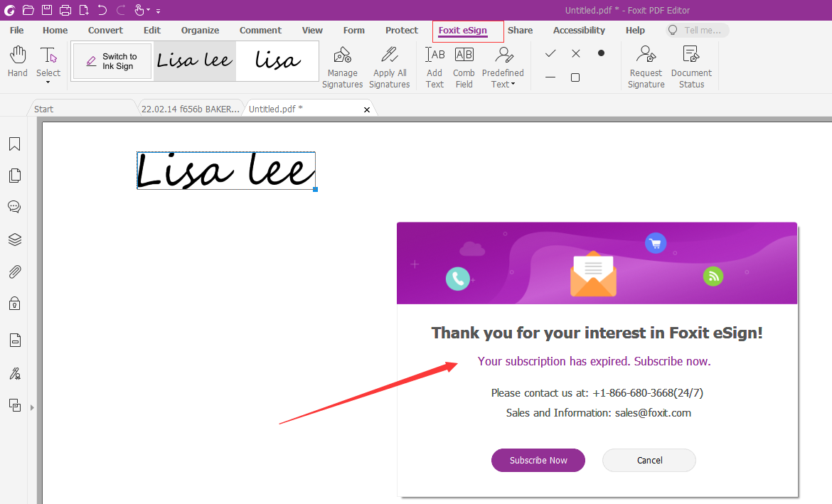Open the Protect ribbon tab
Viewport: 832px width, 504px height.
point(402,31)
